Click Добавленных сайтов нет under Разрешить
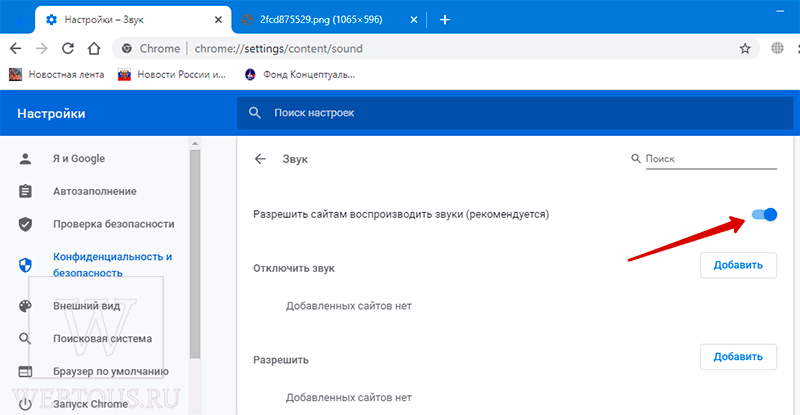The height and width of the screenshot is (415, 800). [x=348, y=397]
